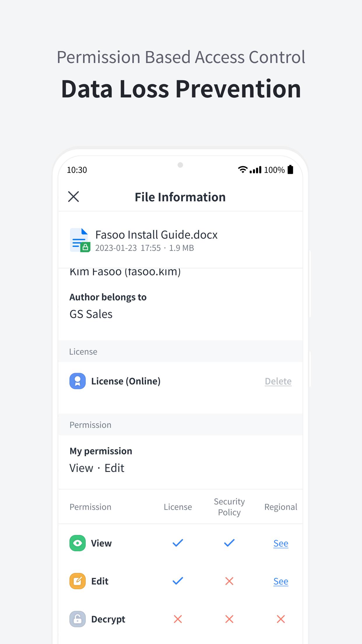Open the See link for Edit regional
This screenshot has height=644, width=362.
tap(281, 581)
